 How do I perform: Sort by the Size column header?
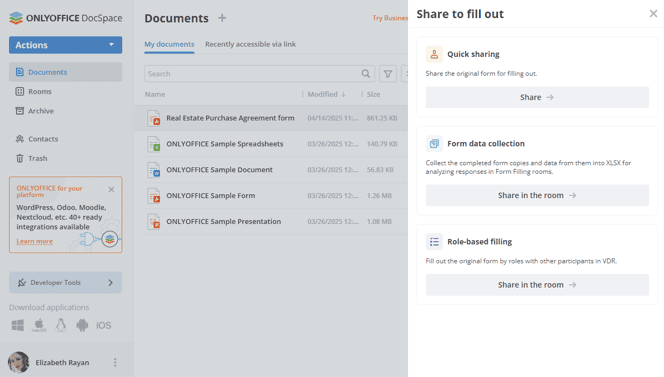pyautogui.click(x=374, y=94)
